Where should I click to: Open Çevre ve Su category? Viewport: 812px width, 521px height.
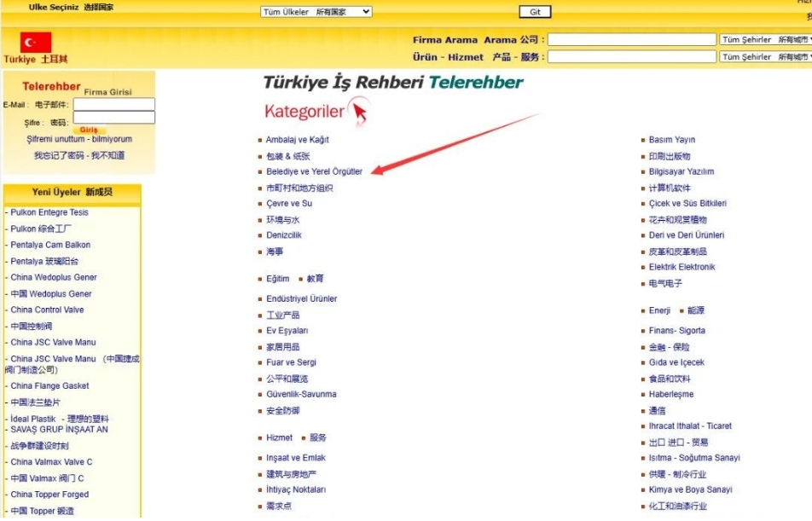(289, 204)
